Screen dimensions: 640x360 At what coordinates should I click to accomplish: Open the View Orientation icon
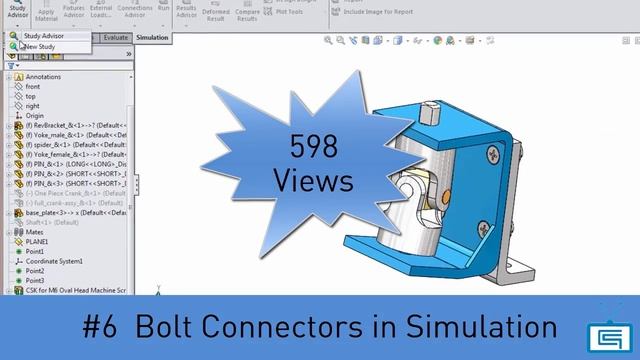pyautogui.click(x=378, y=40)
